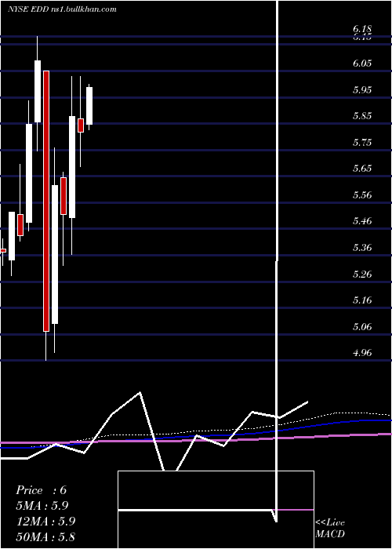Click the 5.16 price axis label
Screen dimensions: 392x549
[x=362, y=300]
